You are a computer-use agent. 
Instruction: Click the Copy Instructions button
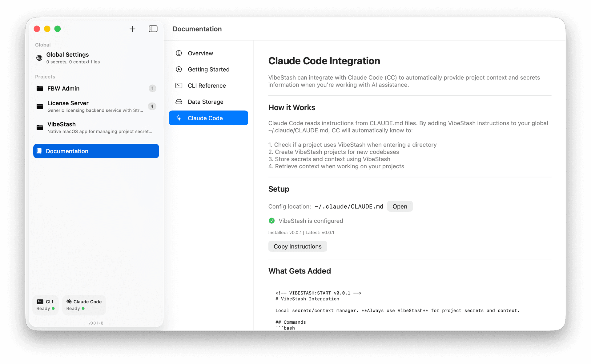click(297, 246)
